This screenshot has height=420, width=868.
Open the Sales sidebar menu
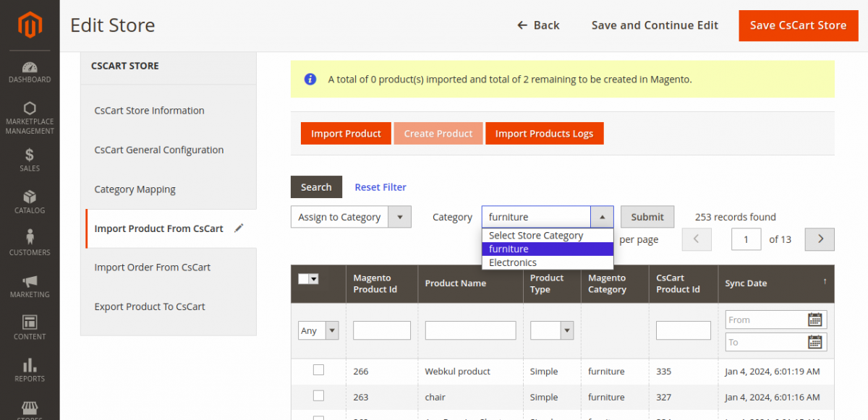30,160
